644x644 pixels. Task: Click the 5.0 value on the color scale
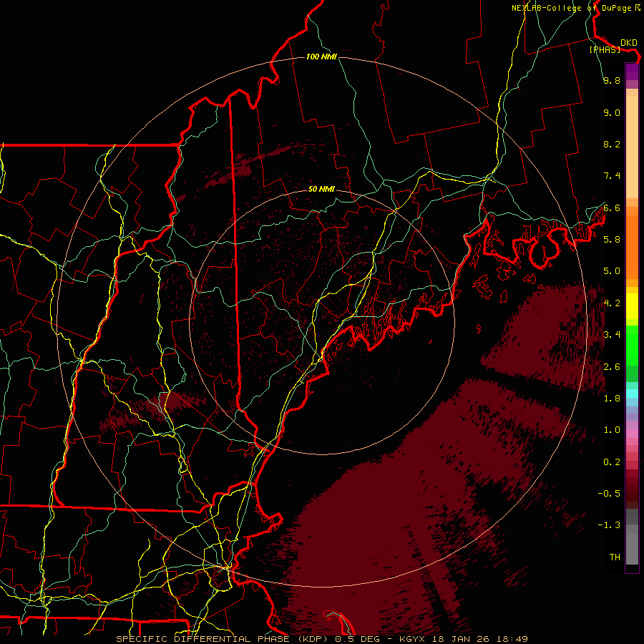[x=612, y=271]
